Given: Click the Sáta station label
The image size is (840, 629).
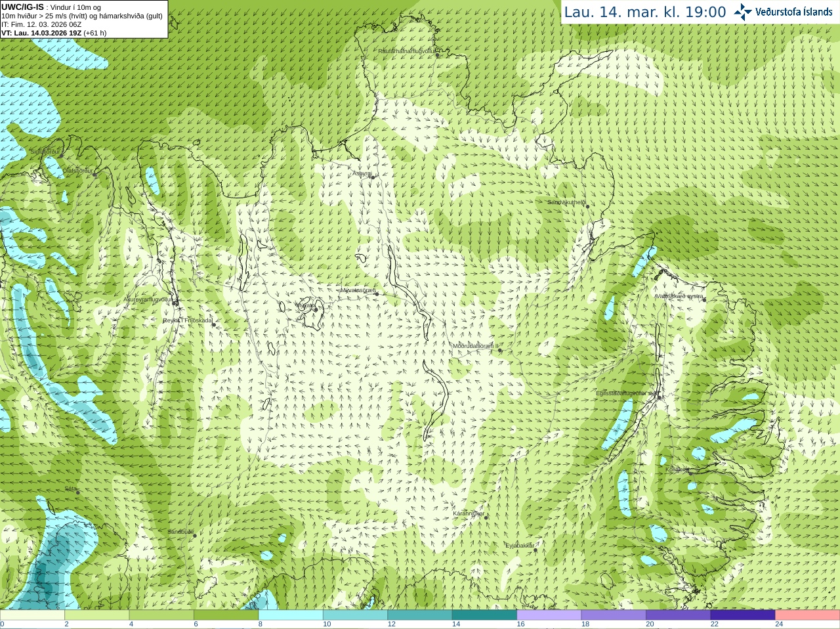Looking at the screenshot, I should pos(70,488).
